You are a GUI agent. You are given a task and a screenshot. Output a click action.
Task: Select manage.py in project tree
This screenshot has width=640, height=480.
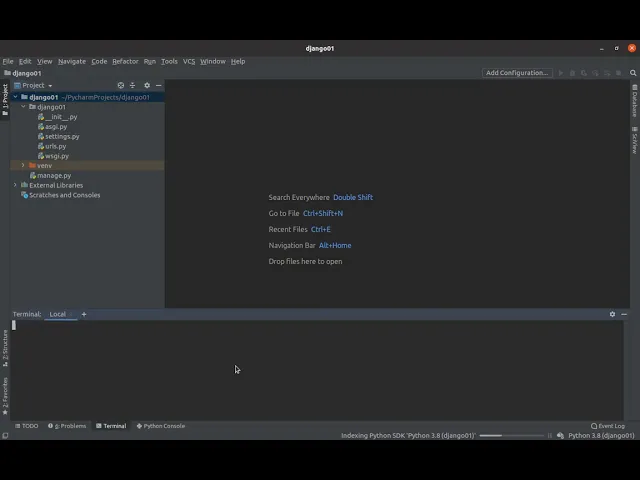[51, 176]
